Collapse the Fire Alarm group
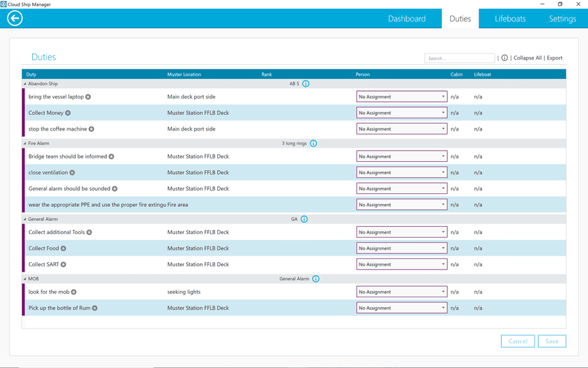This screenshot has width=588, height=368. (25, 143)
